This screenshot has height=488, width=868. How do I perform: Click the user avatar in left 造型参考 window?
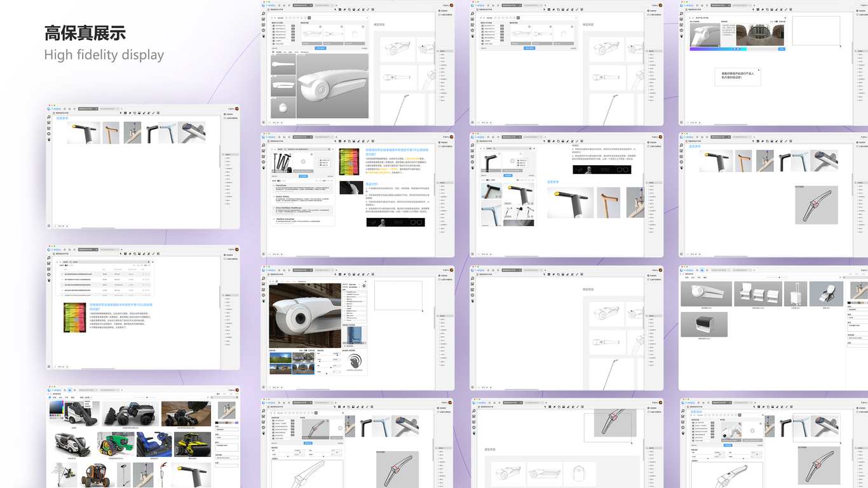[237, 109]
